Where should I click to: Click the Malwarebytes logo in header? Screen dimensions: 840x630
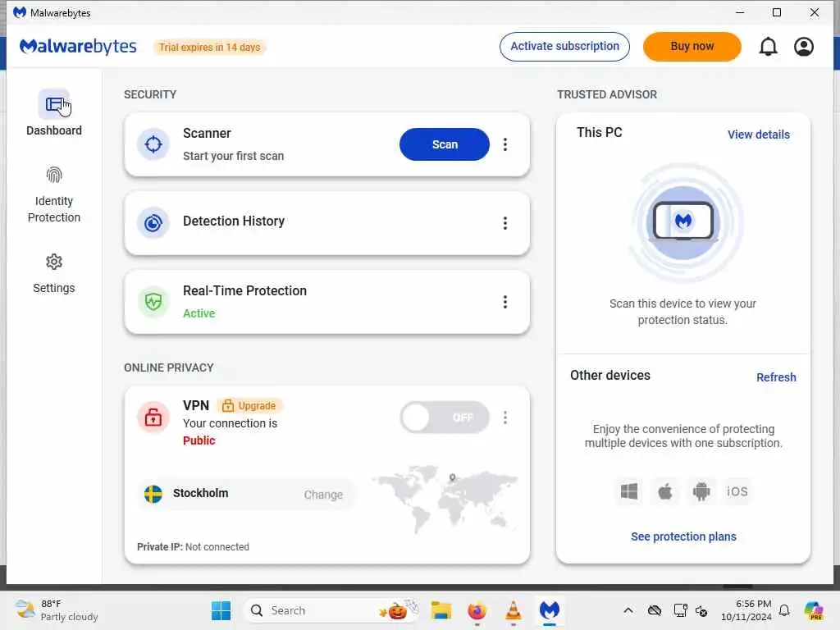[78, 47]
